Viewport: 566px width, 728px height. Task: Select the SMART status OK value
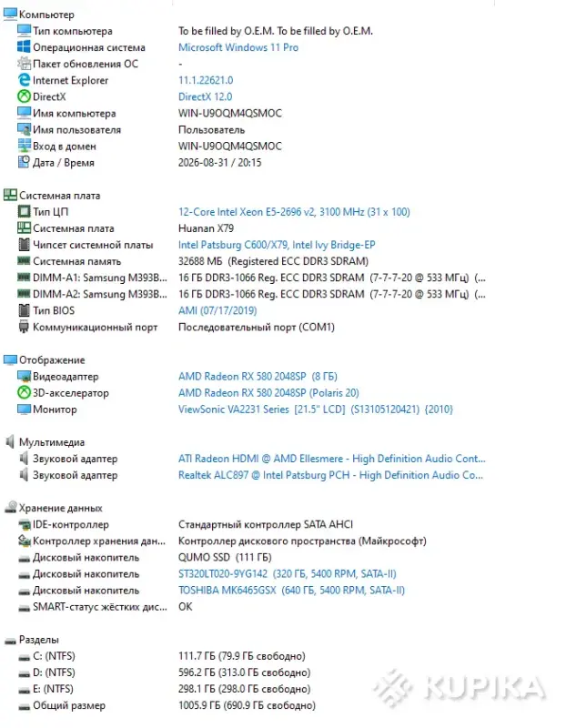185,607
